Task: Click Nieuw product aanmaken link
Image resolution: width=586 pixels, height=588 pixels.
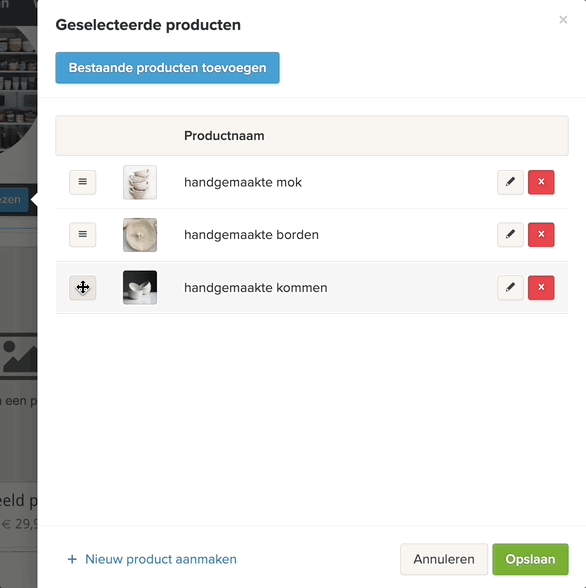Action: coord(161,559)
